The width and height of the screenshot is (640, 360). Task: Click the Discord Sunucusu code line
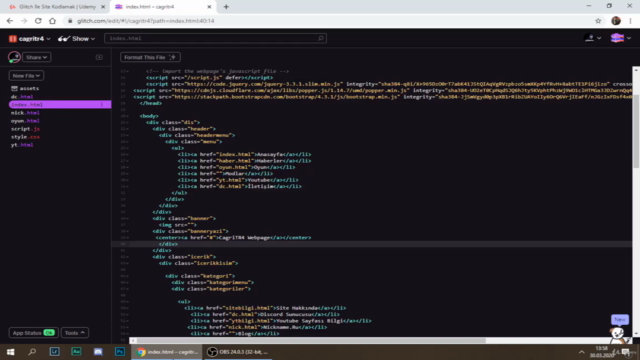(265, 314)
